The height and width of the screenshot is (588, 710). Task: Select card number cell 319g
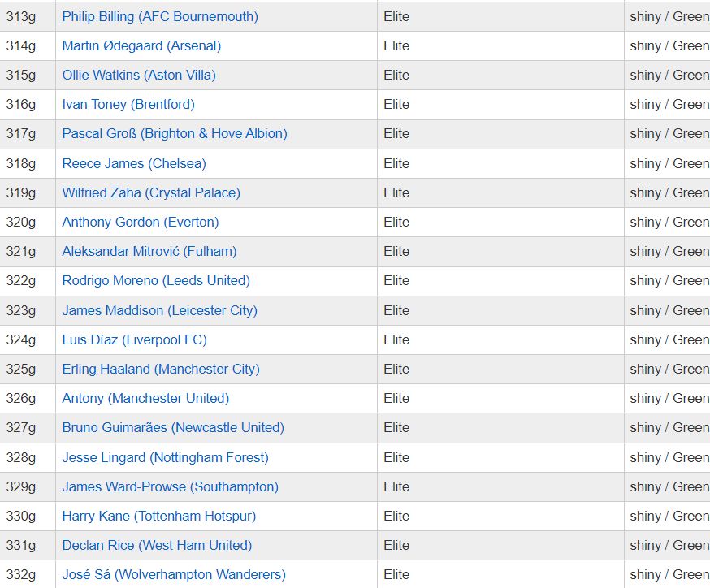click(27, 192)
